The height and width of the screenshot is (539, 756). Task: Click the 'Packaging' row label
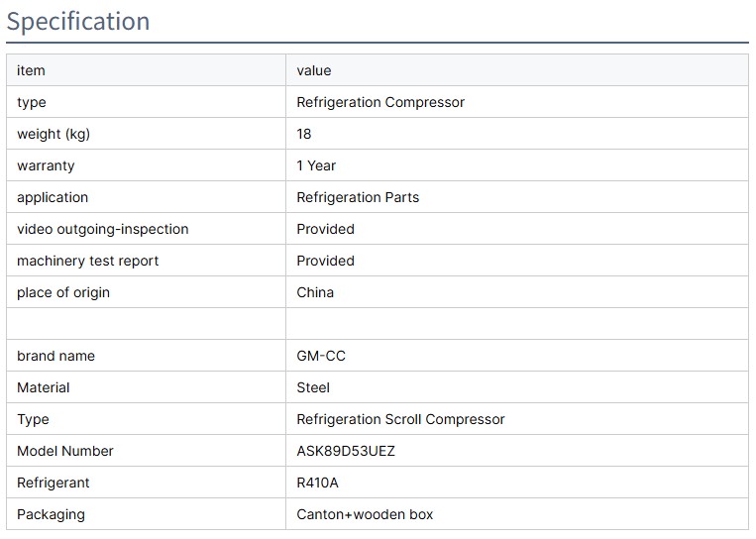[51, 514]
